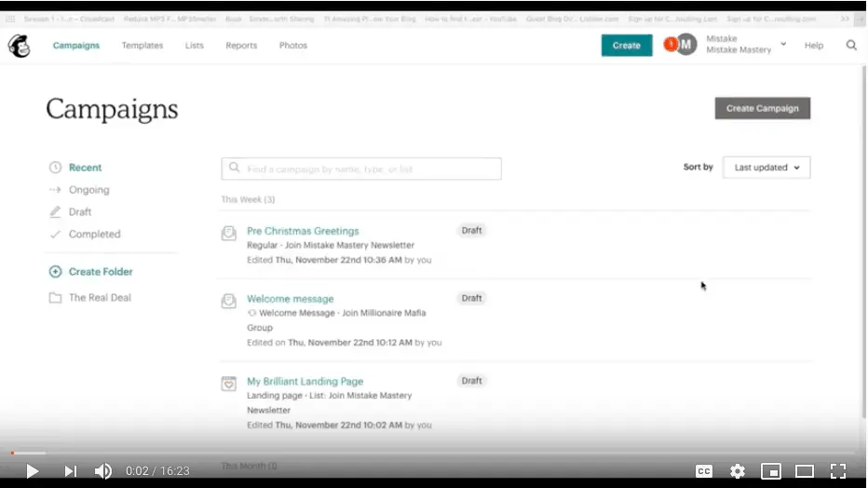This screenshot has height=488, width=868.
Task: Open the Photos nav tab
Action: pos(292,46)
